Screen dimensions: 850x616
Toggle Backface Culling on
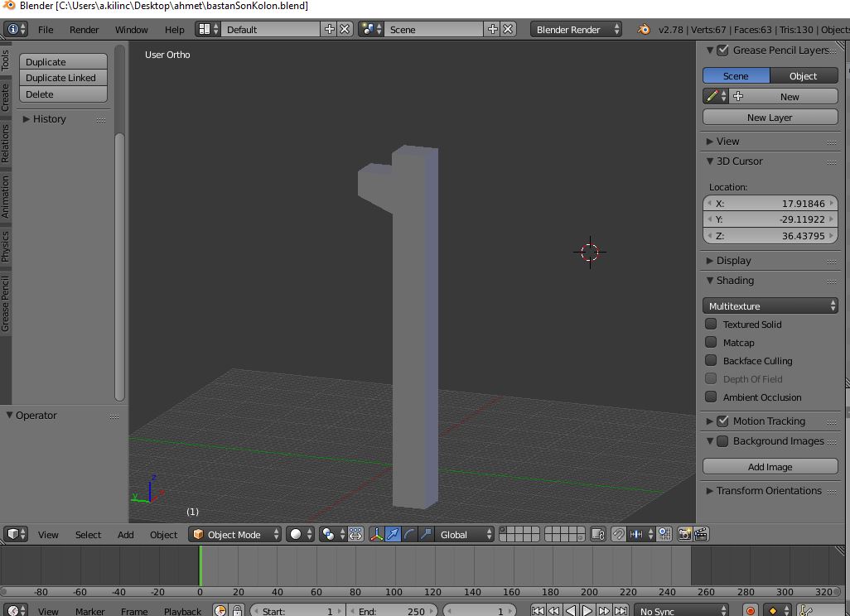tap(711, 360)
